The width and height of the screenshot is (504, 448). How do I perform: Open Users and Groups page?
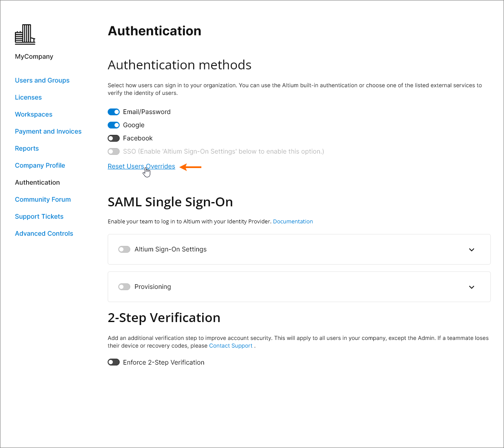pyautogui.click(x=42, y=80)
